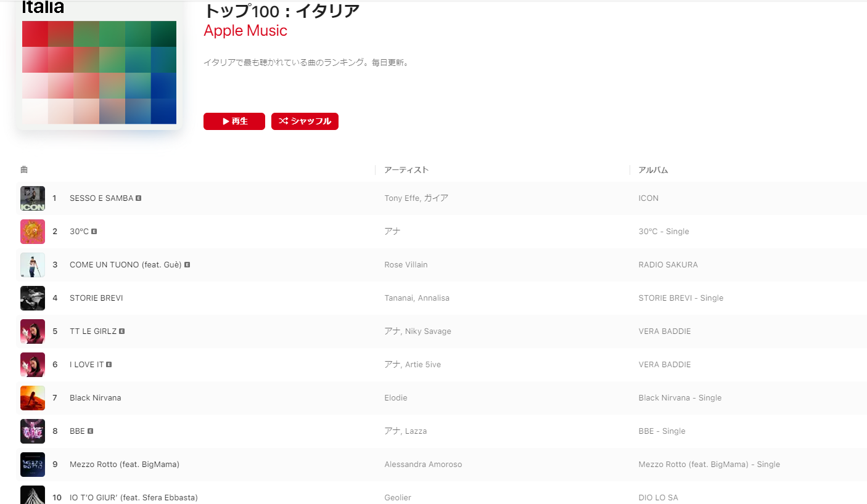Select the song title TT LE GIRLZ
This screenshot has width=867, height=504.
93,331
